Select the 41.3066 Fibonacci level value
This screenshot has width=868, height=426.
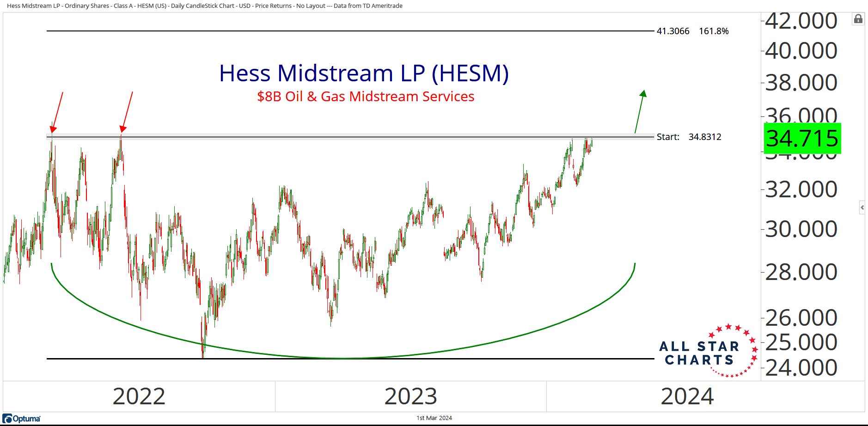(673, 31)
